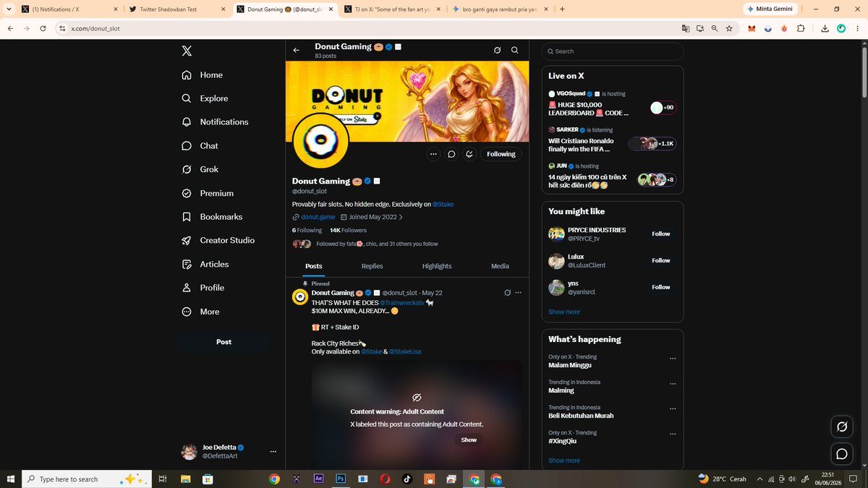This screenshot has width=868, height=488.
Task: Open the More menu in sidebar
Action: click(200, 312)
